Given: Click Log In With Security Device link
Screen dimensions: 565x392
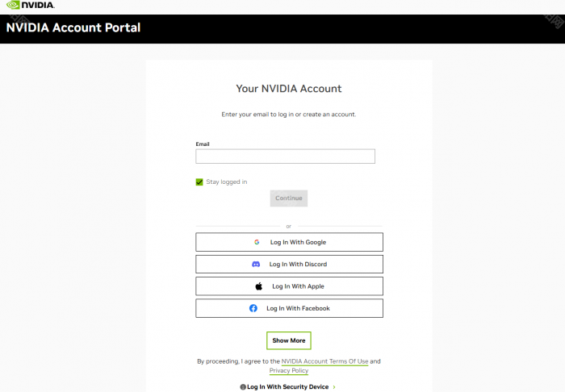Looking at the screenshot, I should pos(288,387).
